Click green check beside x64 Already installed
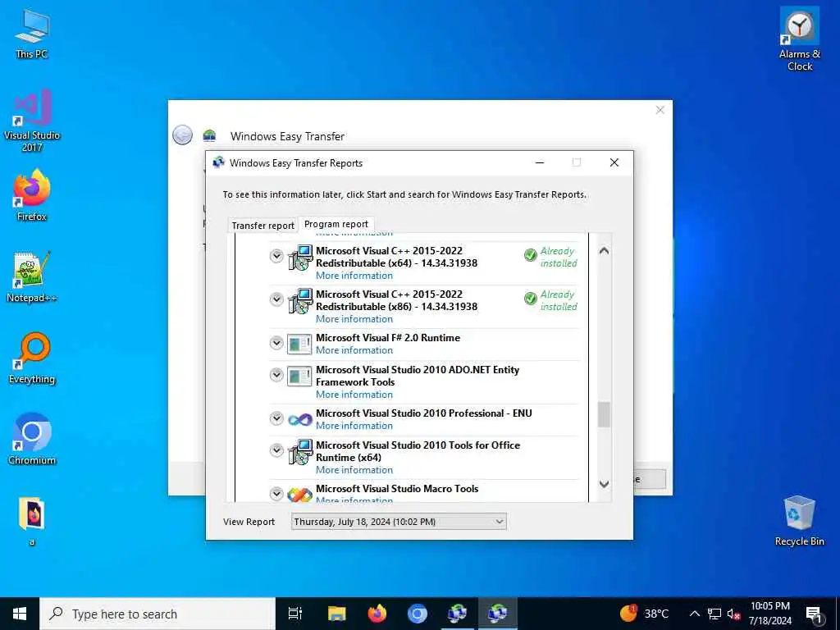840x630 pixels. [531, 256]
